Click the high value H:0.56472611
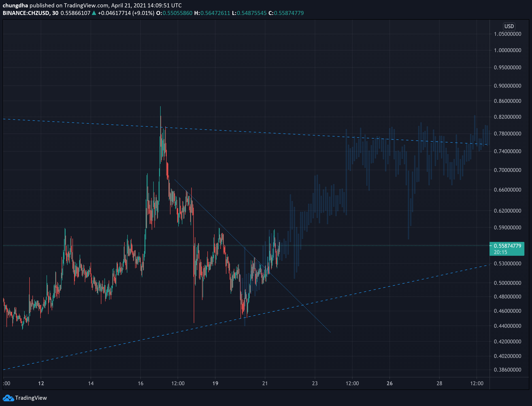 (212, 13)
